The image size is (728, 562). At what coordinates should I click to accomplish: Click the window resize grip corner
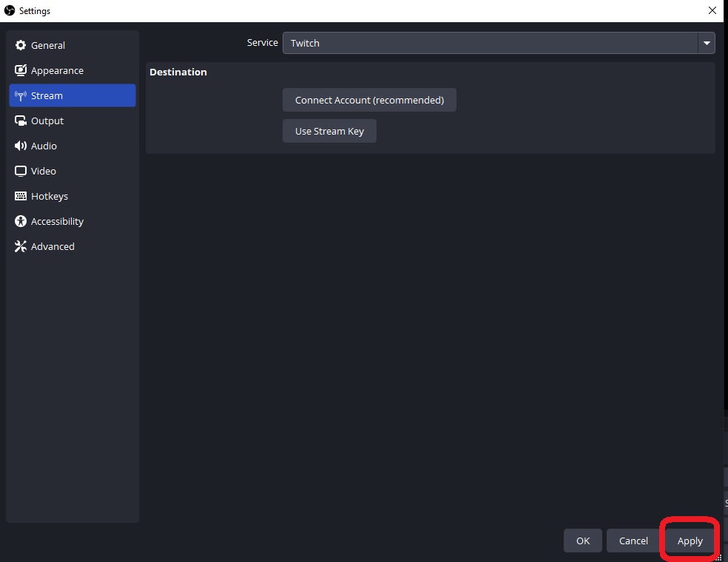click(718, 558)
